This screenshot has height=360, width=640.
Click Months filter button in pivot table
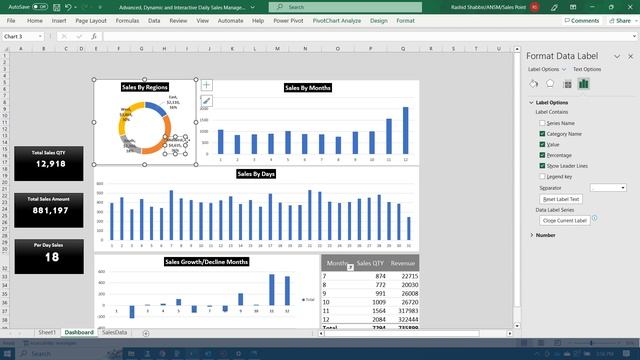point(350,267)
